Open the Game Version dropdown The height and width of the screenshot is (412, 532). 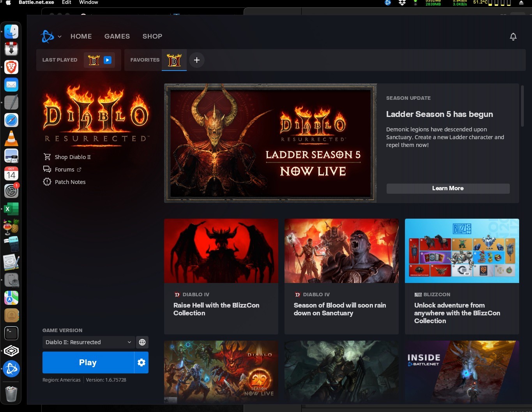[88, 342]
